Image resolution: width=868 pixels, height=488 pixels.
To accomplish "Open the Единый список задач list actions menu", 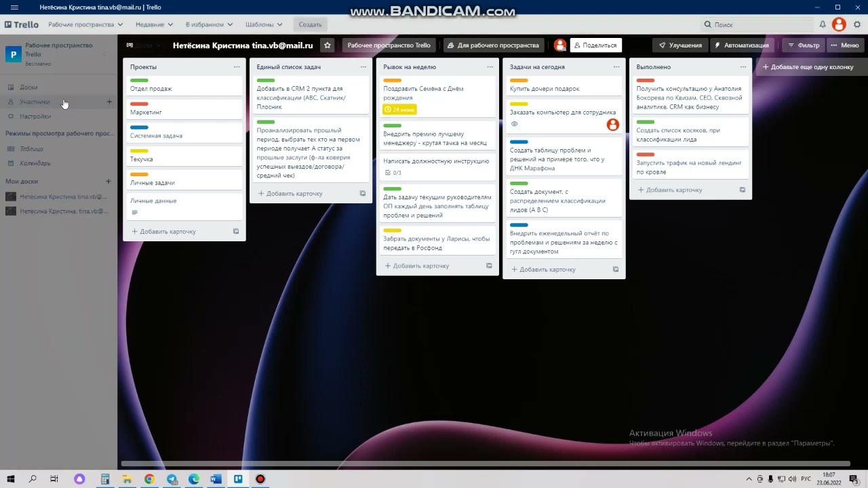I will coord(363,67).
